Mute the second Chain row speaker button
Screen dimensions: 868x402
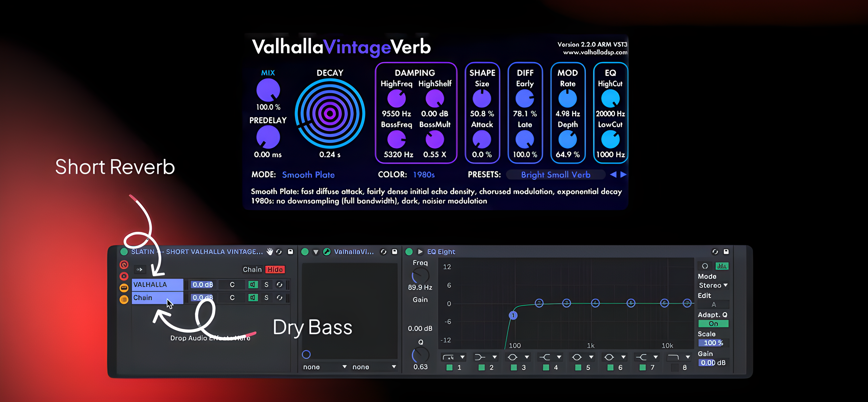[253, 297]
